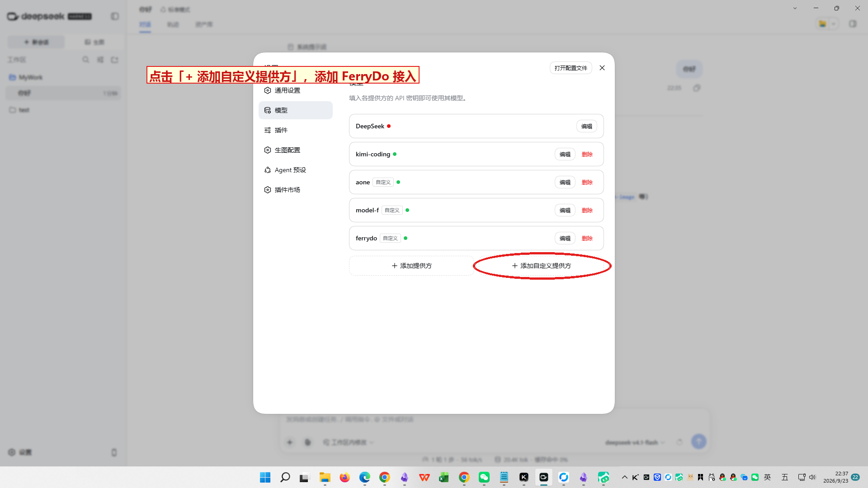Viewport: 868px width, 488px height.
Task: Open the 工作区 mode dropdown in the main window's chat input
Action: tap(349, 442)
